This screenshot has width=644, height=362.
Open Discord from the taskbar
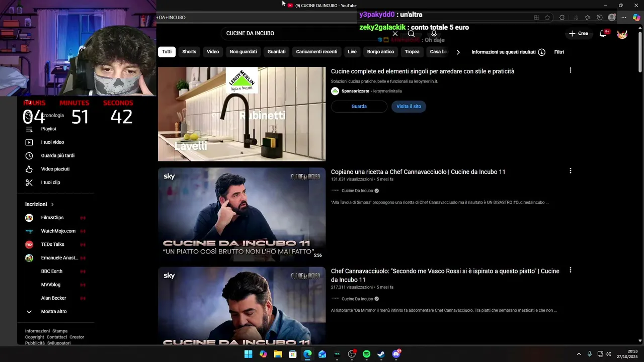pos(396,354)
